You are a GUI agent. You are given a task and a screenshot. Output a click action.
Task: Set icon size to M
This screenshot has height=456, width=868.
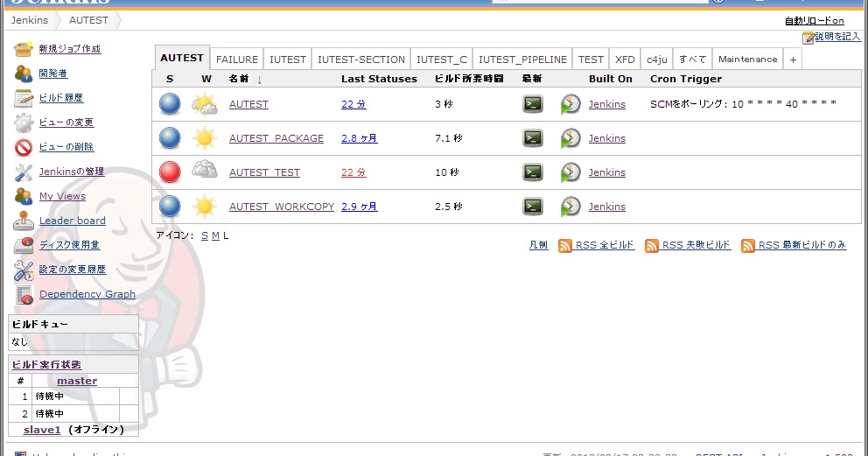[215, 235]
